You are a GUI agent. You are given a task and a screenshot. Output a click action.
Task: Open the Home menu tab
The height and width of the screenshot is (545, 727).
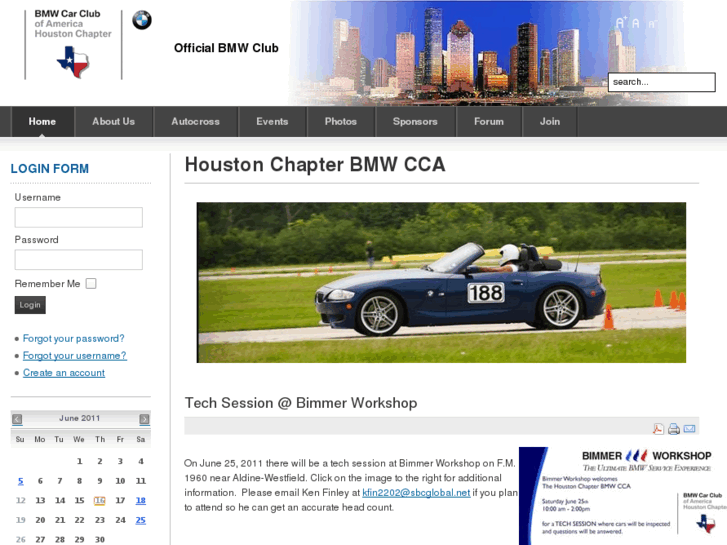(x=42, y=122)
